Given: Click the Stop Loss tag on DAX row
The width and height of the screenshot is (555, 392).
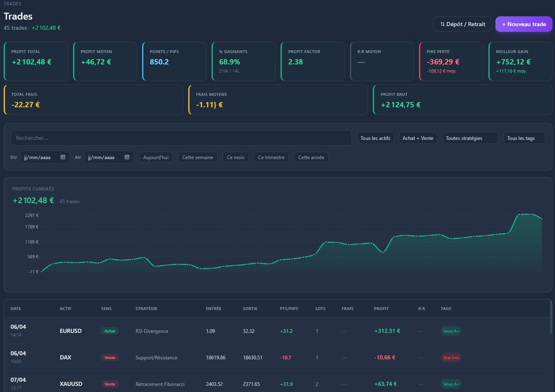Looking at the screenshot, I should 451,357.
